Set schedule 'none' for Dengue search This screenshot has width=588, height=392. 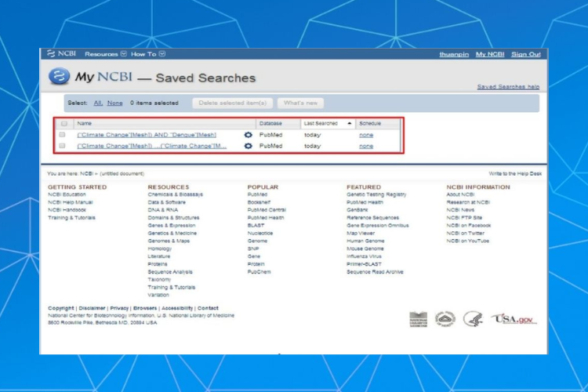366,135
